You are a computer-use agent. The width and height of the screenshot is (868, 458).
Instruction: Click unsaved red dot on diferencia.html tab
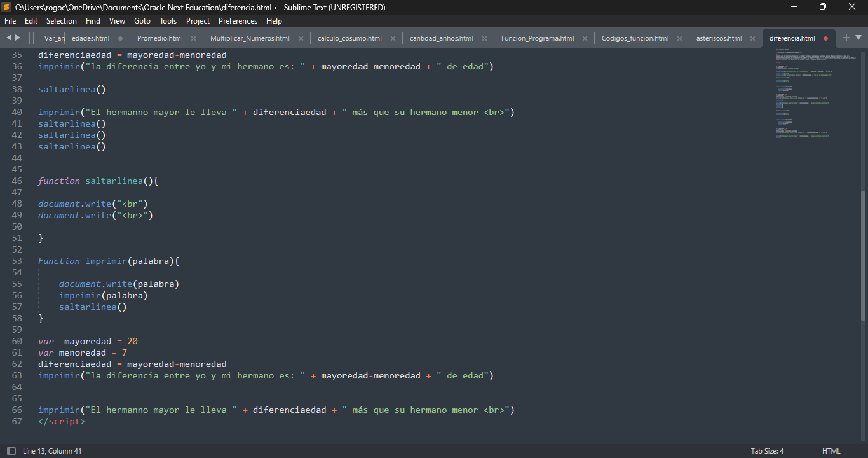[x=825, y=38]
